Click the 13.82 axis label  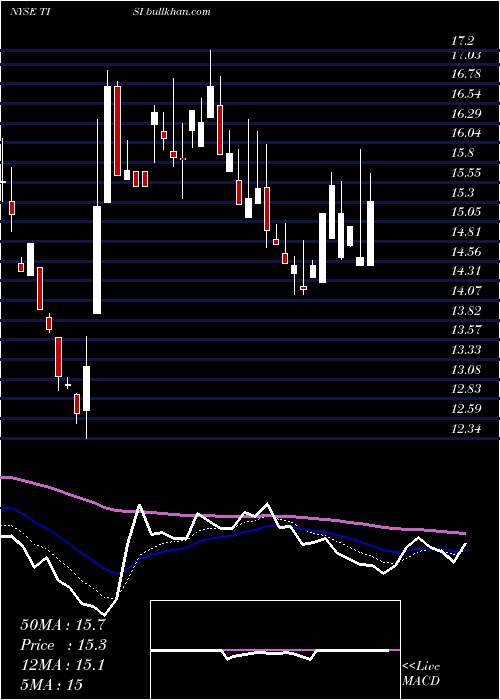tap(466, 310)
